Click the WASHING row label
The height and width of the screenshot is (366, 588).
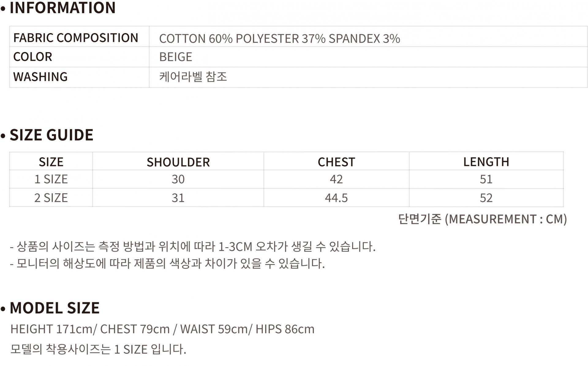[40, 77]
